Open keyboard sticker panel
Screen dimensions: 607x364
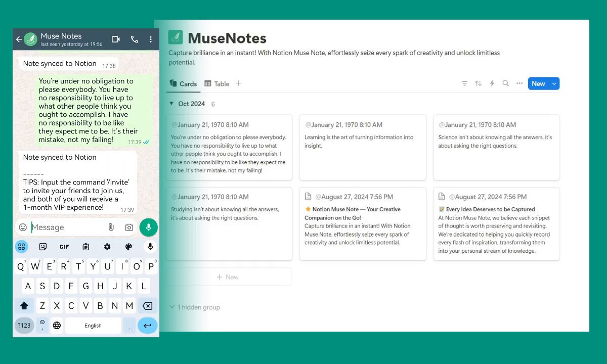pos(43,247)
